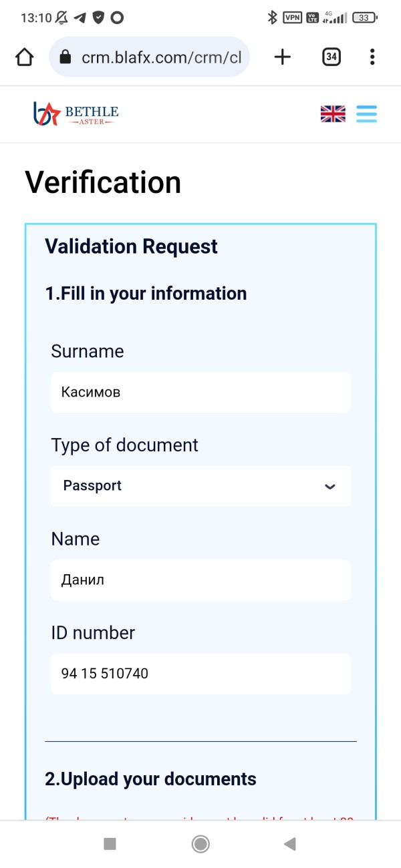
Task: Click the chevron arrow beside Passport
Action: (329, 487)
